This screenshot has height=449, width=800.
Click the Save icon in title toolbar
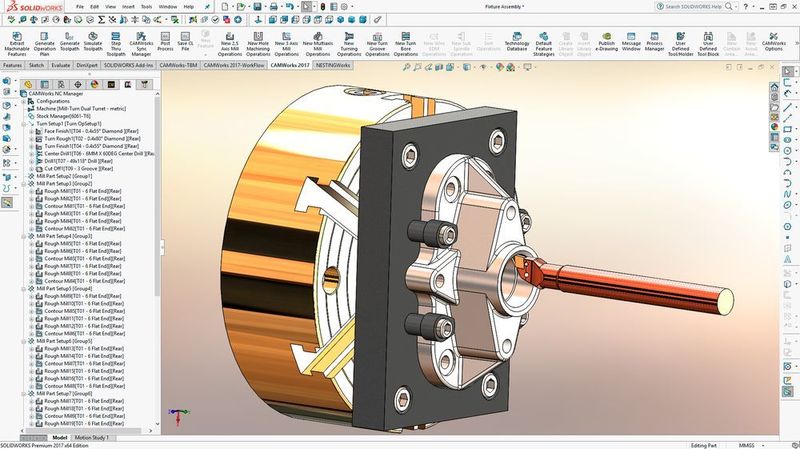click(x=257, y=7)
